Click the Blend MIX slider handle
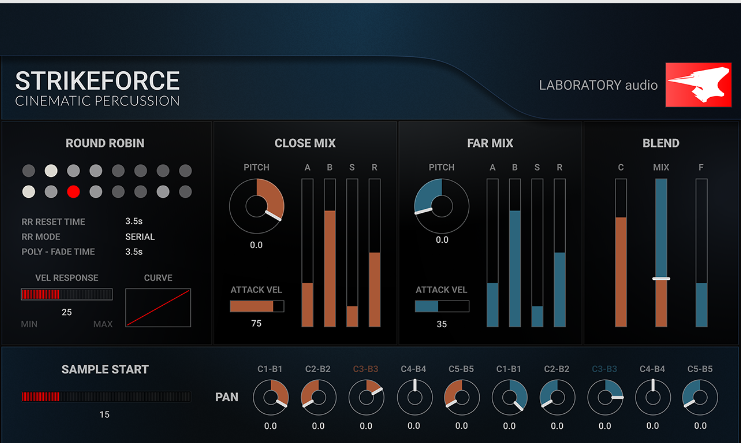The width and height of the screenshot is (741, 443). [x=661, y=278]
